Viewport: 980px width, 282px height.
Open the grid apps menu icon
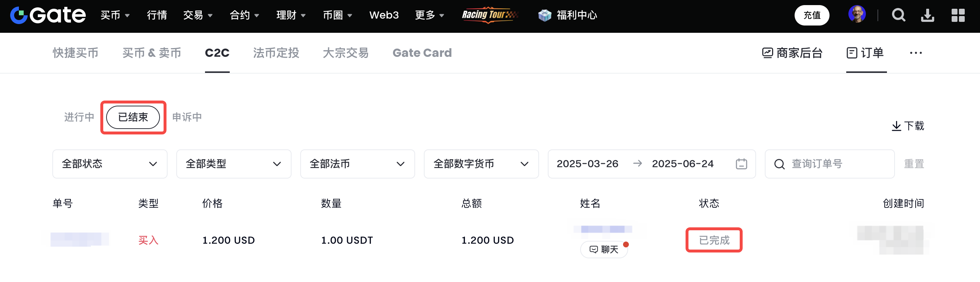pos(958,15)
